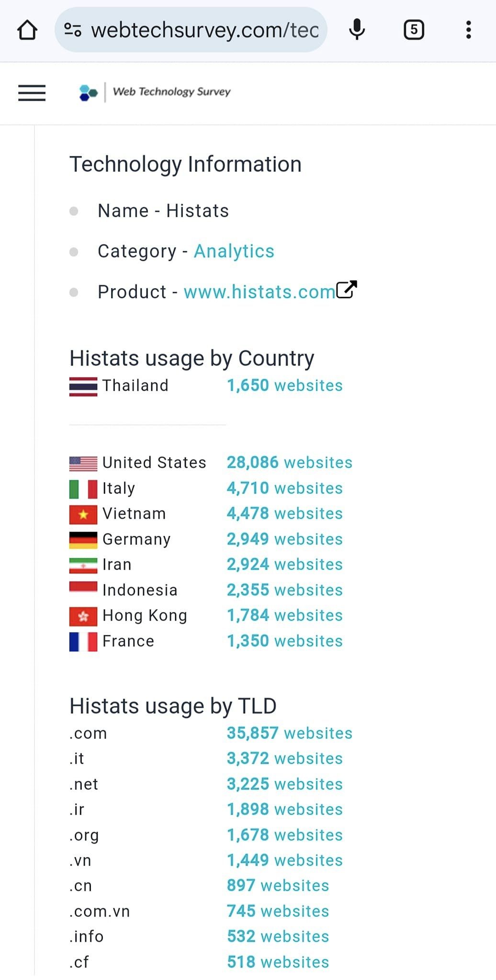The width and height of the screenshot is (496, 980).
Task: View Italy's 4,710 websites list
Action: [284, 488]
